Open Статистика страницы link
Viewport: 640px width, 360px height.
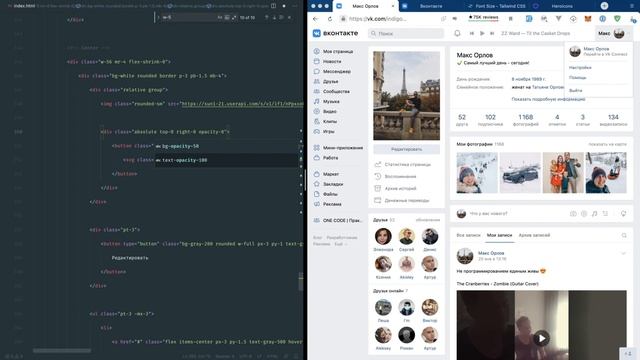pyautogui.click(x=402, y=164)
